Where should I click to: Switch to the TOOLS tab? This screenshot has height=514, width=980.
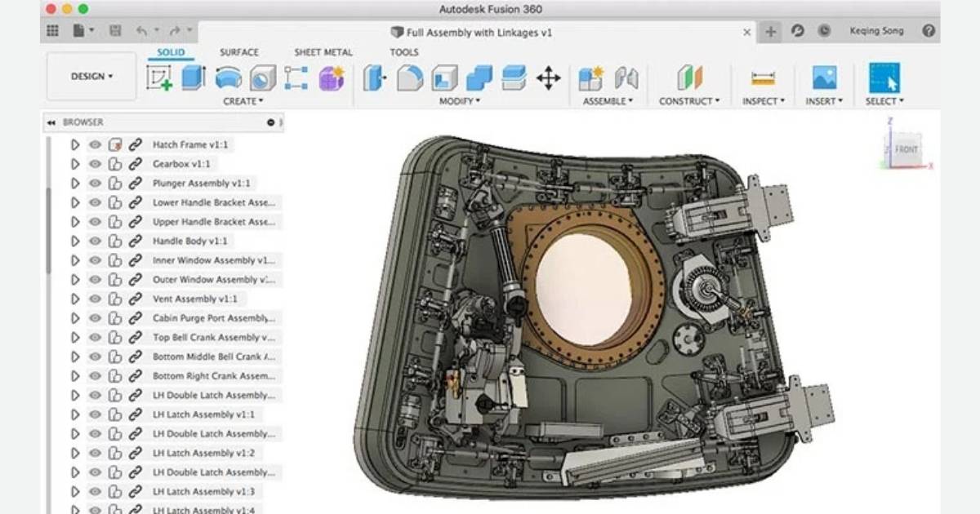[x=404, y=52]
